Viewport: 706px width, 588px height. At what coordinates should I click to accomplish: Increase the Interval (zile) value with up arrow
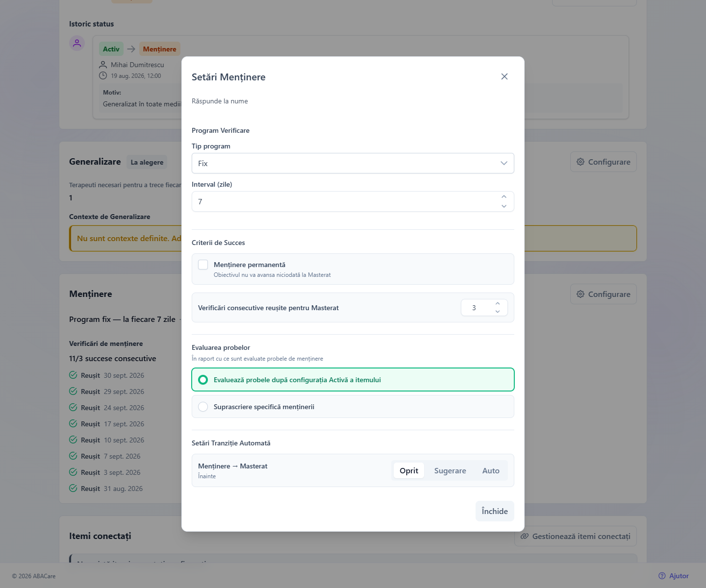(x=504, y=196)
